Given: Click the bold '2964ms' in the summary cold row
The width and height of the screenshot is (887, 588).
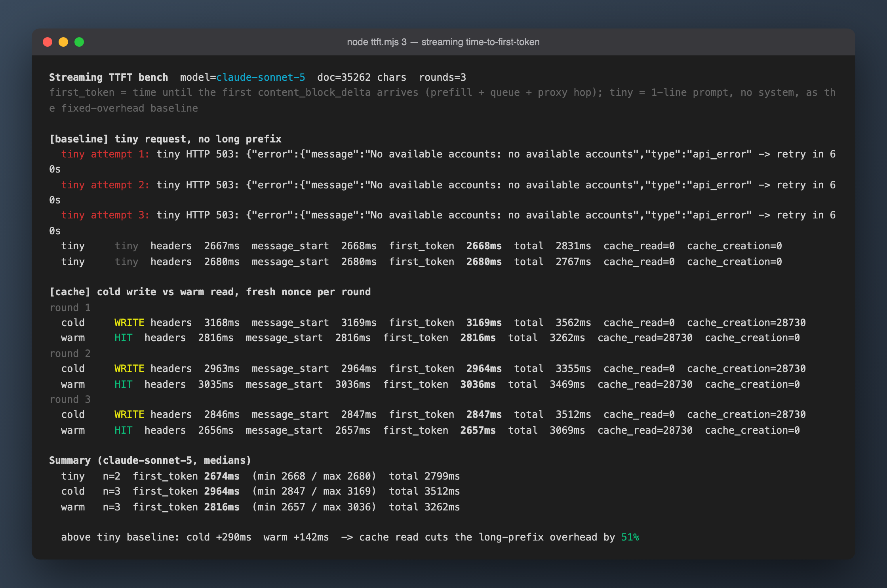Looking at the screenshot, I should [x=222, y=491].
